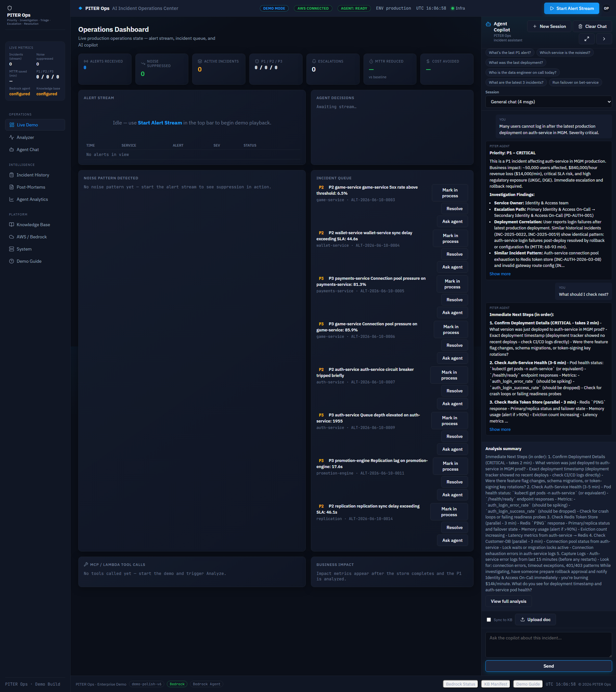Image resolution: width=616 pixels, height=692 pixels.
Task: Open Agent Analytics page
Action: [35, 199]
